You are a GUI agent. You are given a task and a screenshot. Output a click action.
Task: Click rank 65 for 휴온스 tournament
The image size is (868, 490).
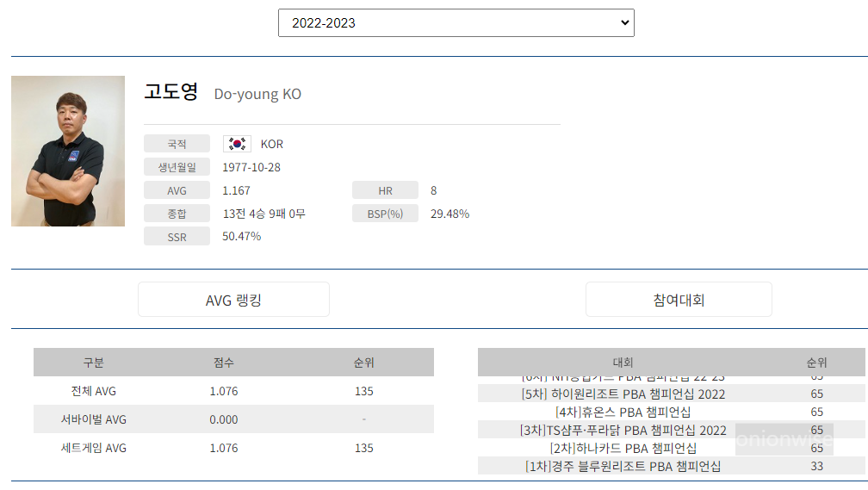[816, 412]
